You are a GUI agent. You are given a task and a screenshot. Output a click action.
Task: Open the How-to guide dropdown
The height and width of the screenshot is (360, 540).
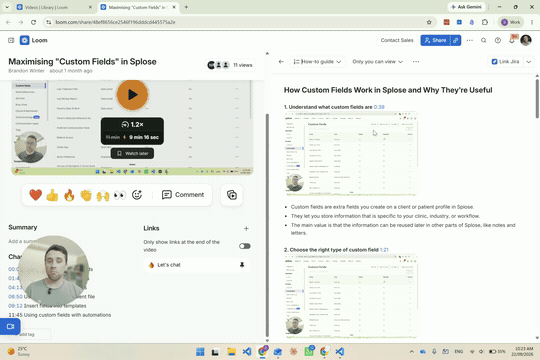[x=317, y=62]
